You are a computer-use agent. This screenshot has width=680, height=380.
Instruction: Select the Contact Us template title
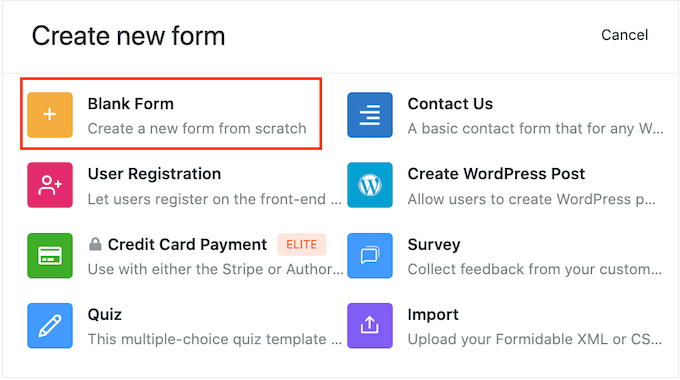(450, 104)
